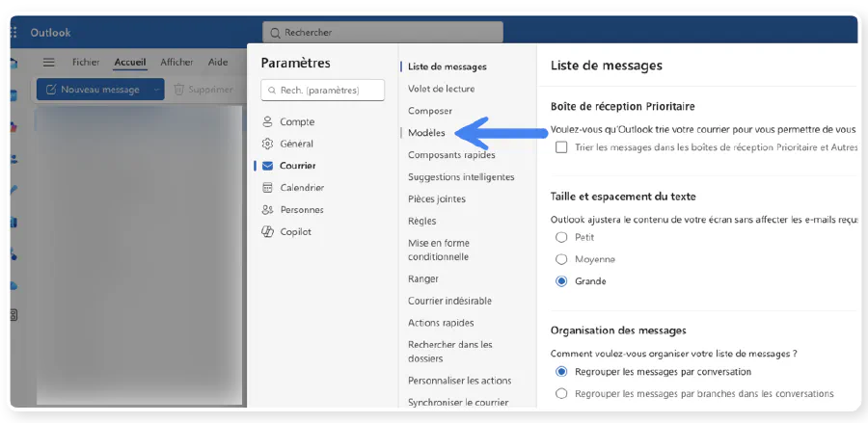Toggle the hamburger navigation pane icon

tap(49, 63)
